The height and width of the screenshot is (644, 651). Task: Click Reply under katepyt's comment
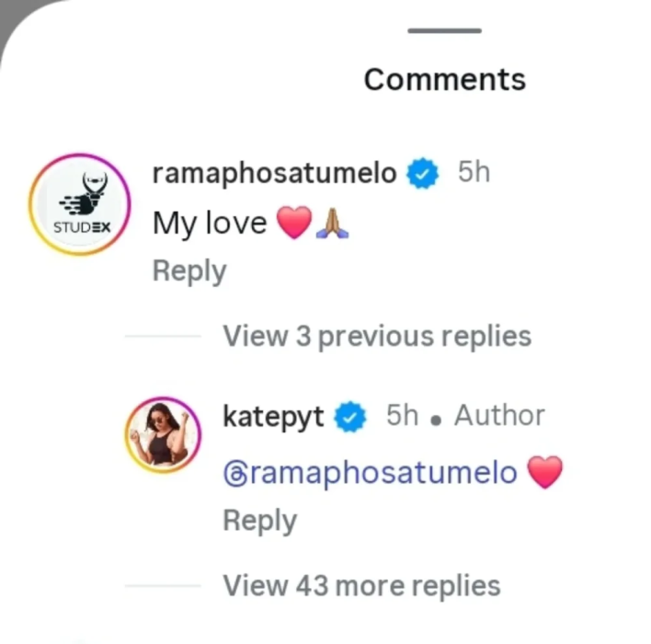[259, 521]
